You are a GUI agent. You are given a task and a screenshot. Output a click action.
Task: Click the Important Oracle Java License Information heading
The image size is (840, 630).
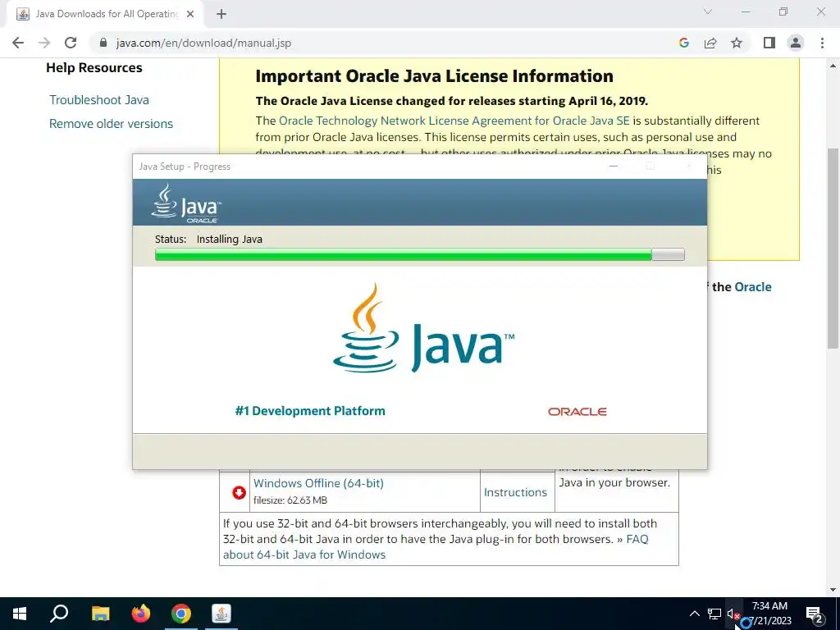(435, 76)
